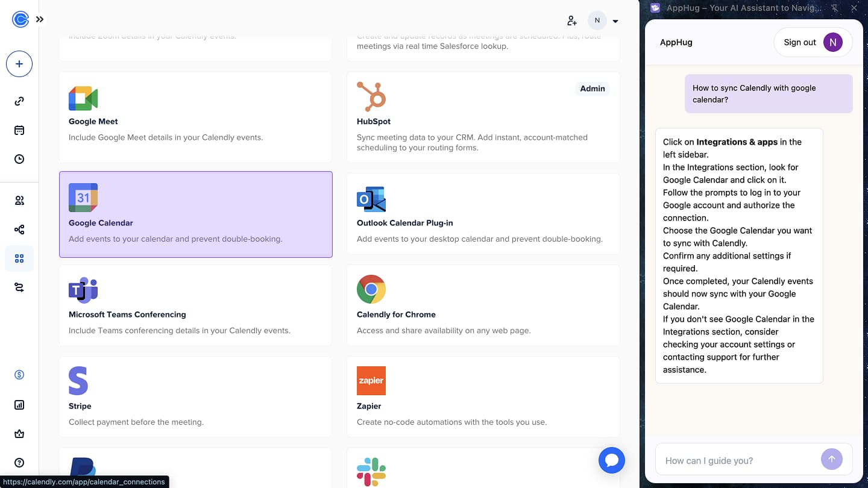The width and height of the screenshot is (868, 488).
Task: Open the Microsoft Teams Conferencing card
Action: (x=195, y=305)
